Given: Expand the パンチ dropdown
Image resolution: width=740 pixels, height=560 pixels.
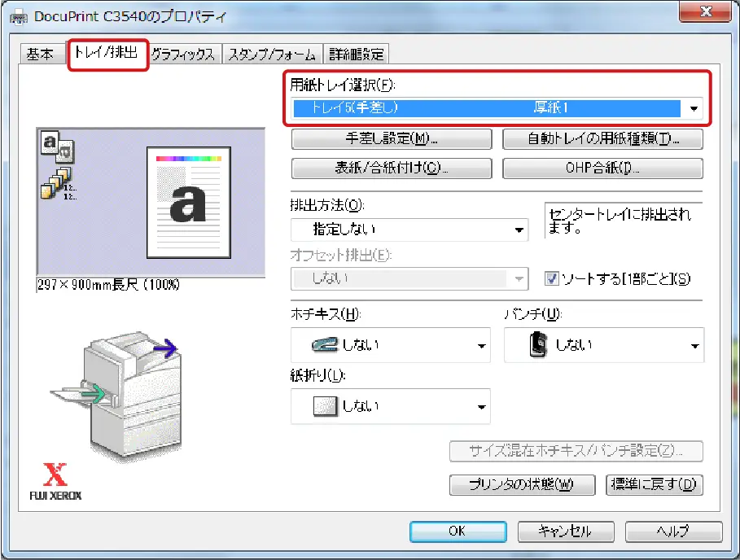Looking at the screenshot, I should [x=603, y=345].
